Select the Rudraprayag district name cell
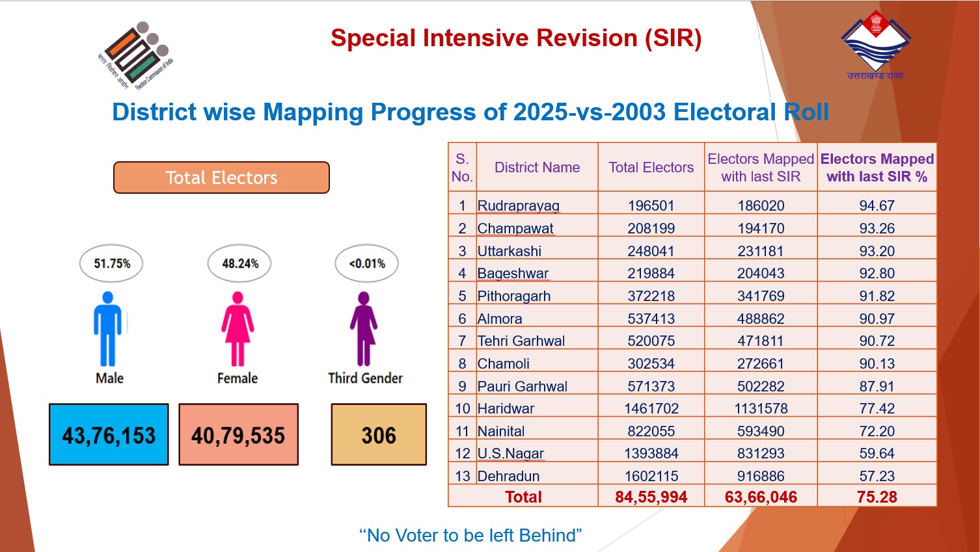 click(x=519, y=205)
